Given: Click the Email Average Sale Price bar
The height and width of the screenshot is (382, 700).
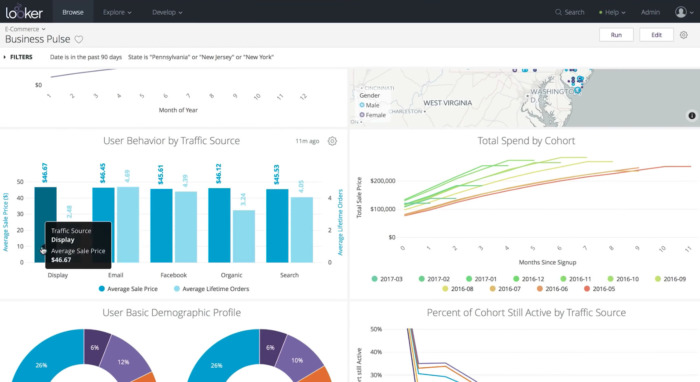Looking at the screenshot, I should pyautogui.click(x=103, y=225).
